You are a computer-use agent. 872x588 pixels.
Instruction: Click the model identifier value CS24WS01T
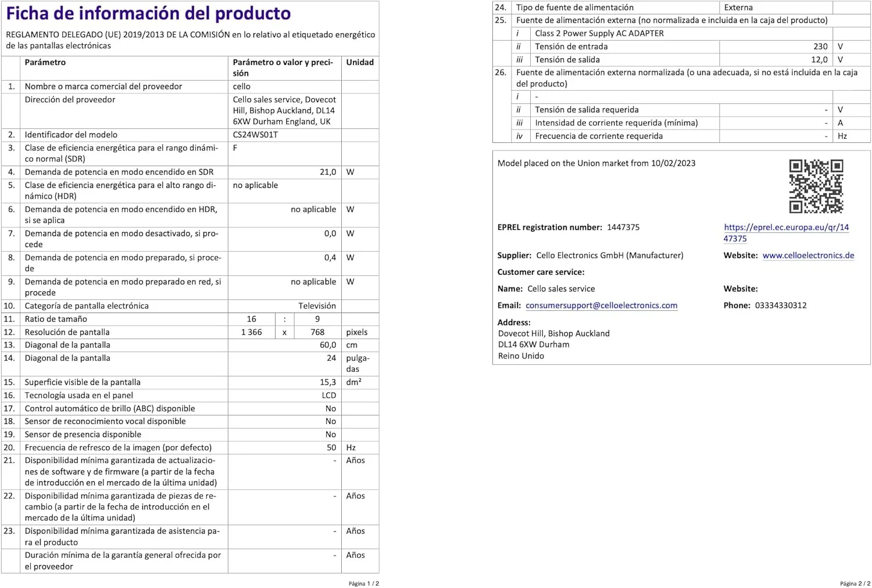click(255, 135)
